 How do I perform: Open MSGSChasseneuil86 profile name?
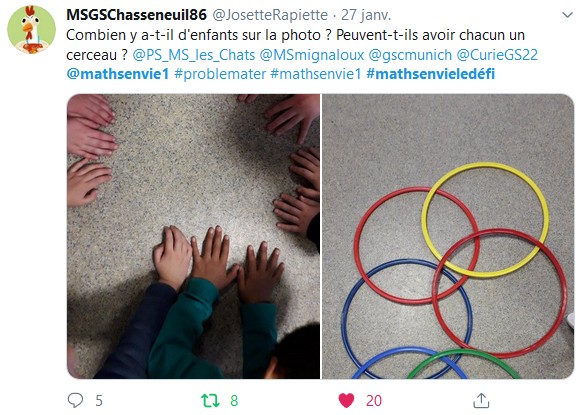136,15
